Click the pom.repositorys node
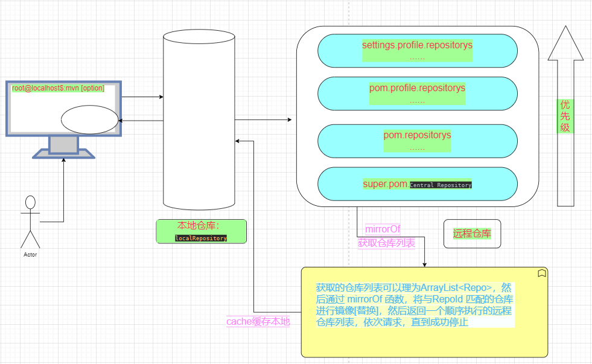This screenshot has width=592, height=364. tap(417, 141)
